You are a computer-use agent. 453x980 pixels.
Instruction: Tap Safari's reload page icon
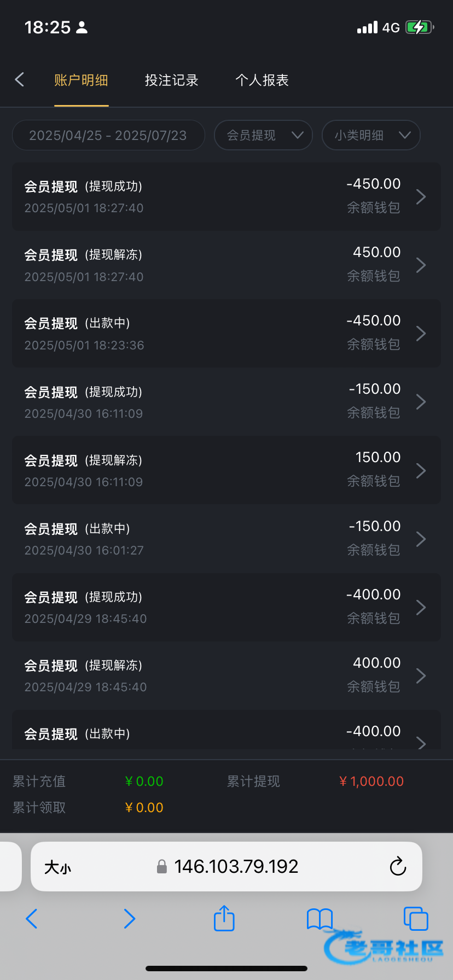coord(398,866)
